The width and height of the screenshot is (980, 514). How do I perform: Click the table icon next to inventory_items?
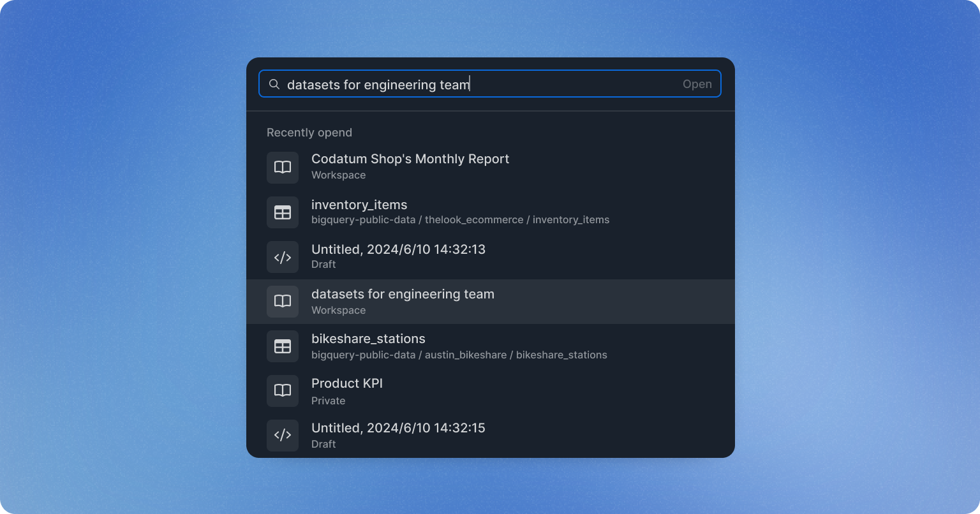(x=283, y=212)
